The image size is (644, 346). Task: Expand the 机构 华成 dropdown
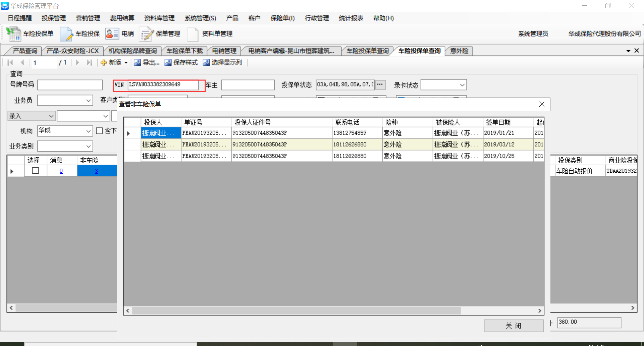[89, 131]
